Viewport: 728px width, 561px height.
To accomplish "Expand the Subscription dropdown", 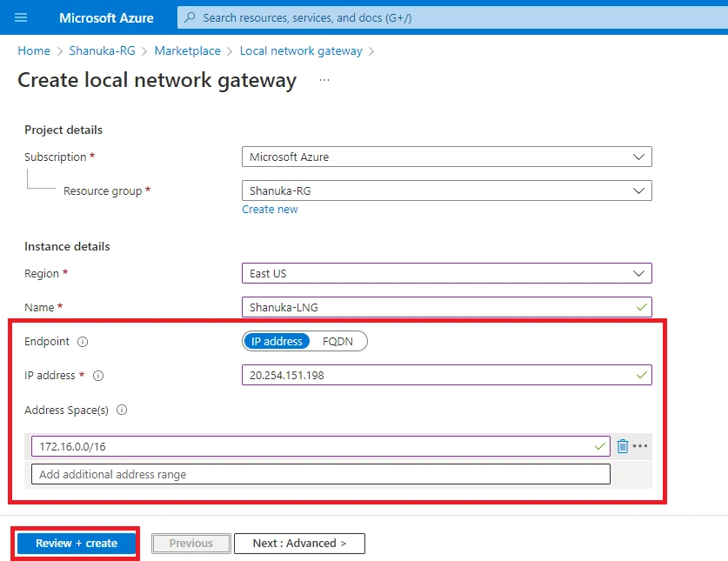I will coord(447,157).
